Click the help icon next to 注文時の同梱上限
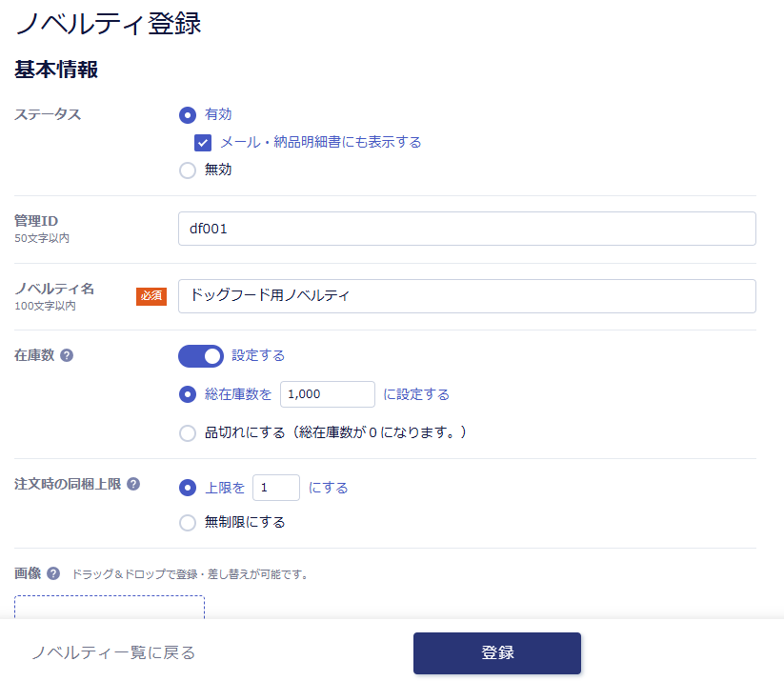The width and height of the screenshot is (784, 681). coord(133,484)
